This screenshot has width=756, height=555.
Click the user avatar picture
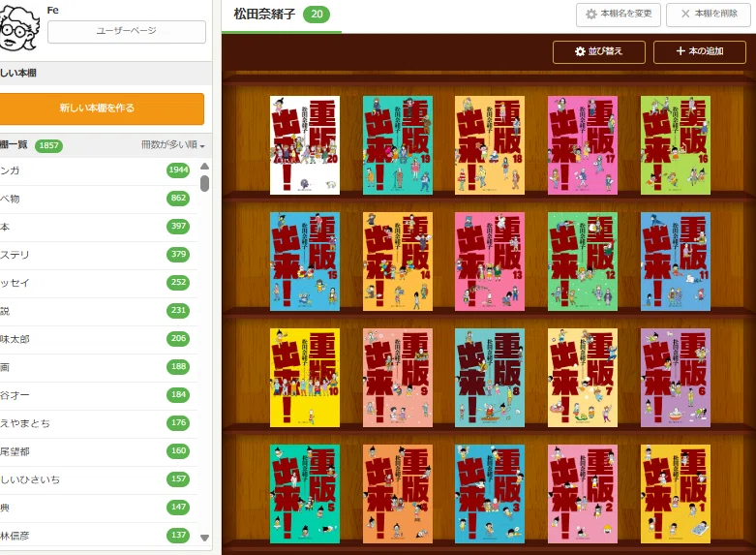[x=19, y=28]
